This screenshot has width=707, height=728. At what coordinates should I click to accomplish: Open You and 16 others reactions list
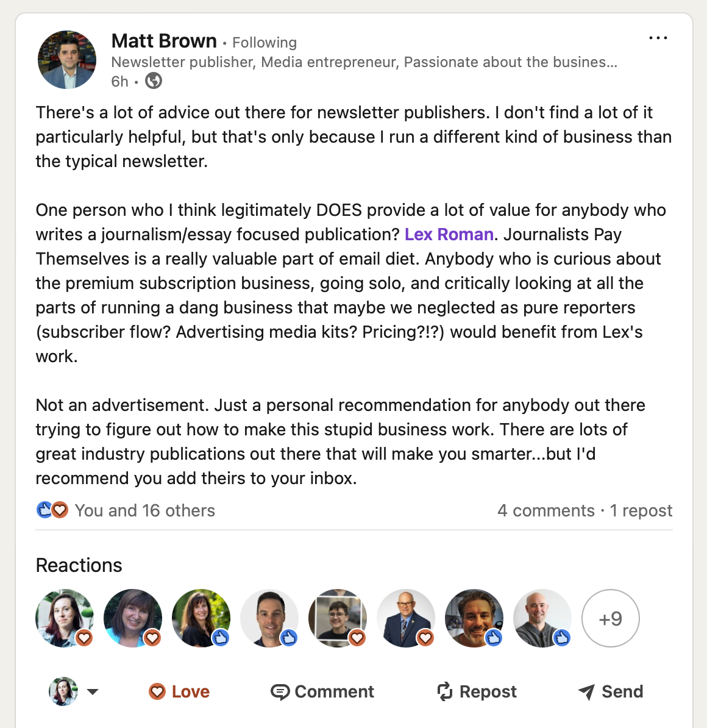(145, 510)
